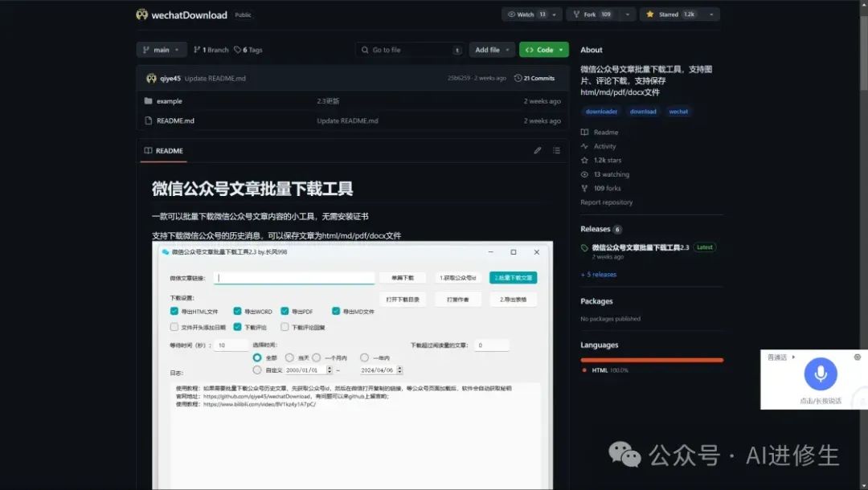Screen dimensions: 868x490
Task: Click the wechatDownload owl avatar icon
Action: pyautogui.click(x=141, y=14)
